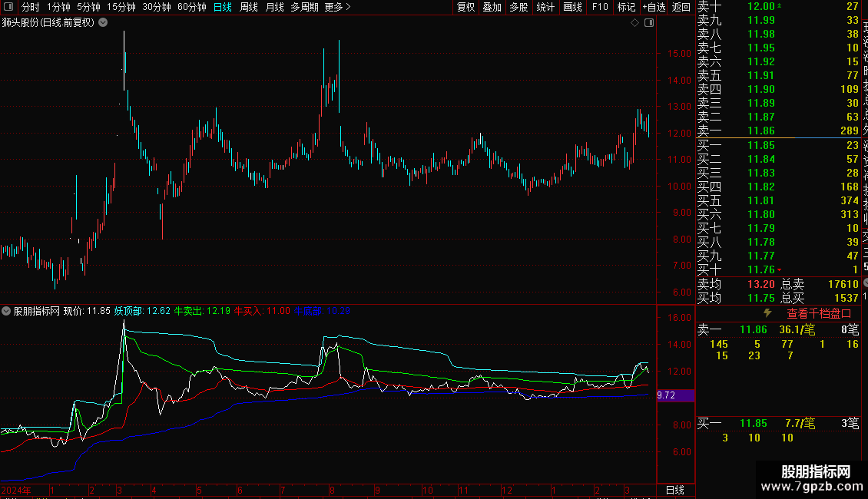This screenshot has width=868, height=499.
Task: Open 画线 drawing tool
Action: click(x=572, y=7)
